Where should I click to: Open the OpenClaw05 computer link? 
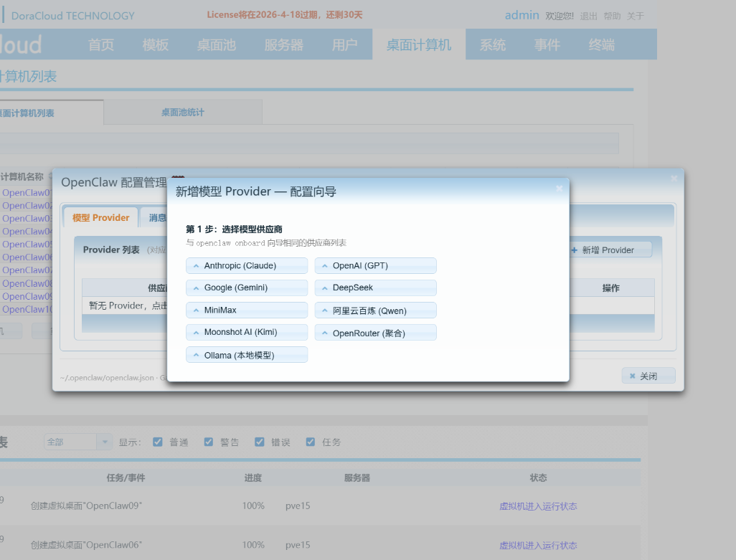[27, 244]
